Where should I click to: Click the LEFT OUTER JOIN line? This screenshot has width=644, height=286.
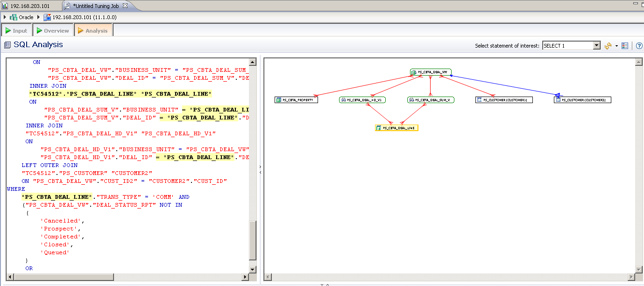(50, 165)
